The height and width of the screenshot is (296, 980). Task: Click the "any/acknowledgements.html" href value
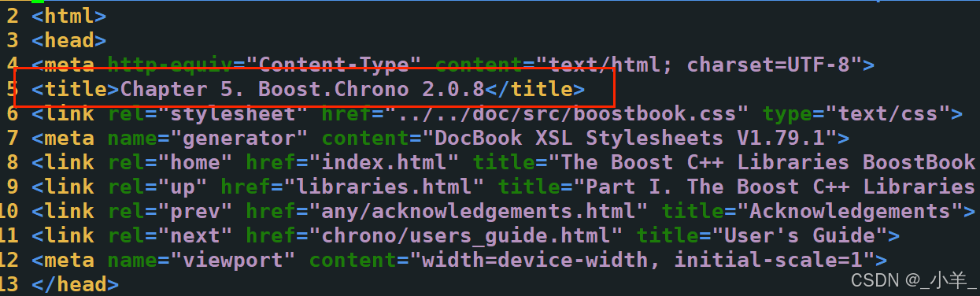tap(479, 211)
